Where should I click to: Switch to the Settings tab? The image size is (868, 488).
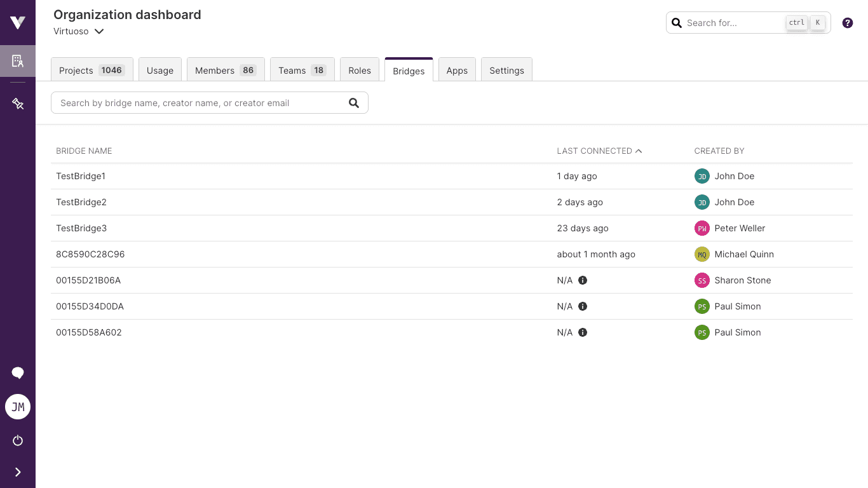pyautogui.click(x=506, y=70)
